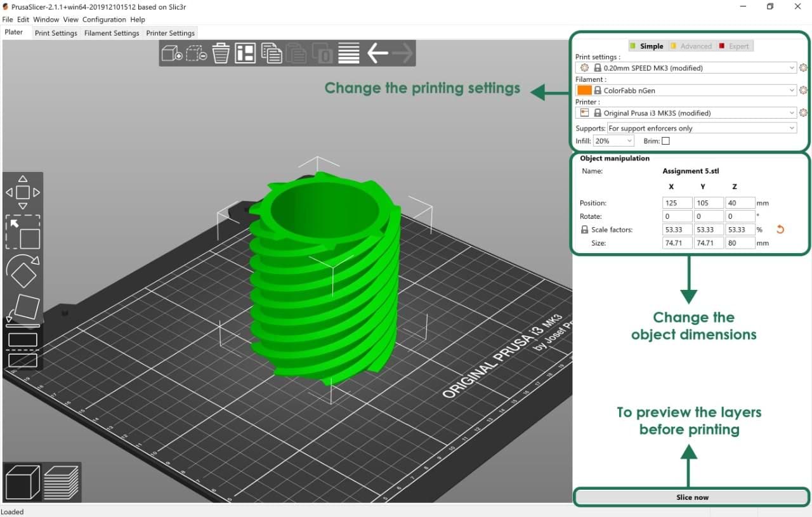
Task: Click the Rotate Z input field
Action: (740, 216)
